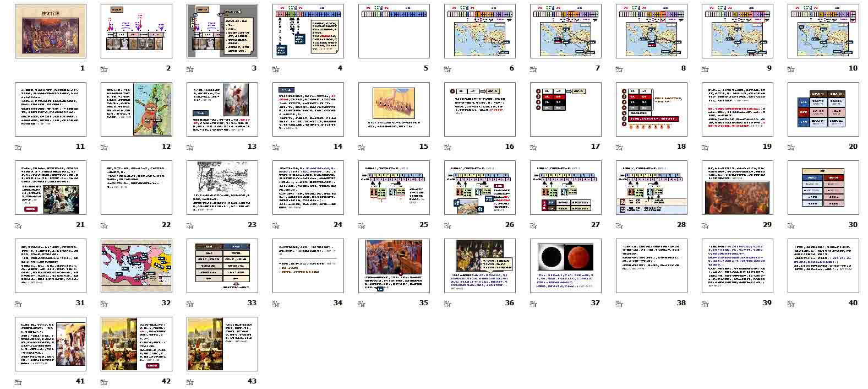Select slide 37 with eclipse and red moon
Image resolution: width=868 pixels, height=389 pixels.
(566, 266)
